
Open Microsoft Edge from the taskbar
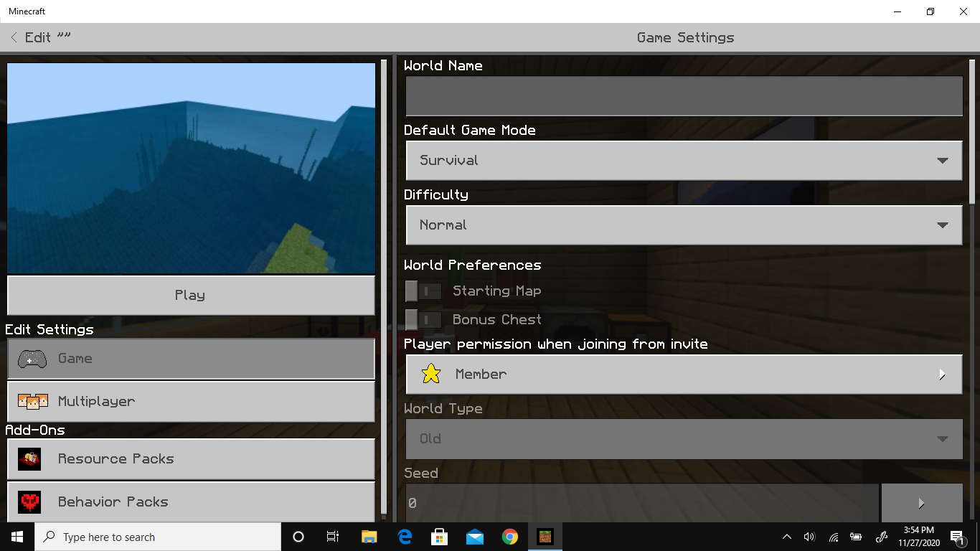tap(404, 537)
